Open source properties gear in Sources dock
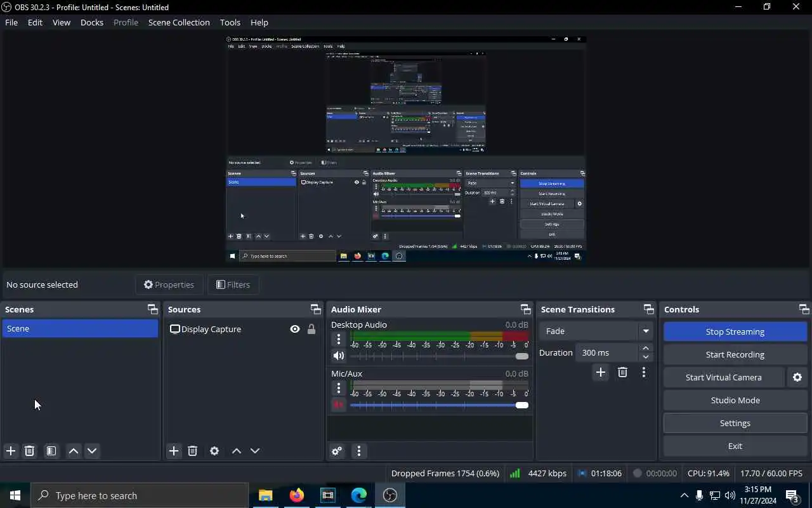This screenshot has height=508, width=812. (214, 451)
